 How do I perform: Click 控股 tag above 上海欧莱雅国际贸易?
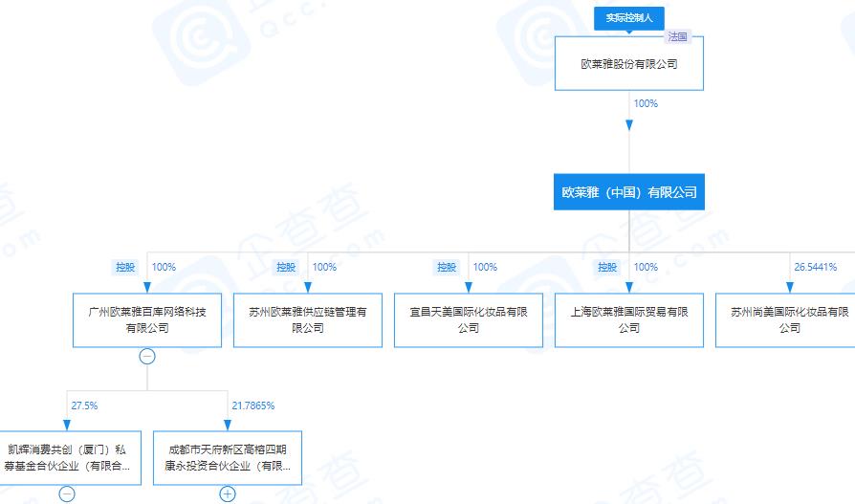tap(607, 267)
